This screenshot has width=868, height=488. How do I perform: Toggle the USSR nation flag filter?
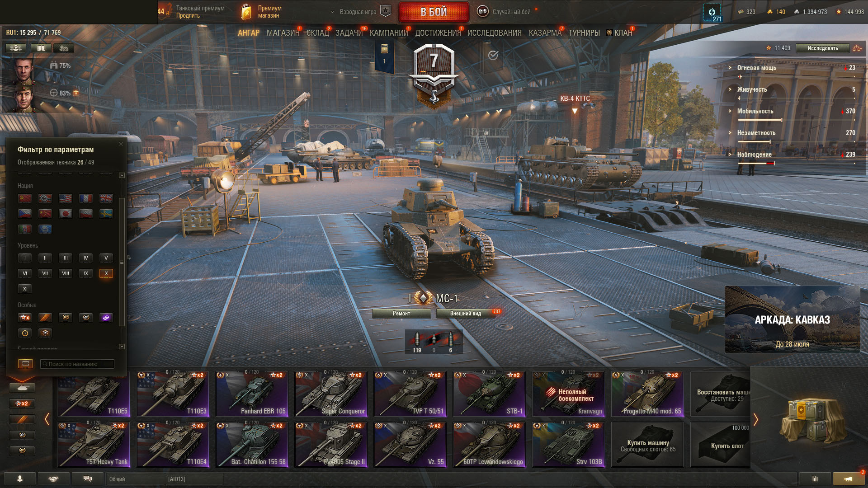(x=25, y=198)
